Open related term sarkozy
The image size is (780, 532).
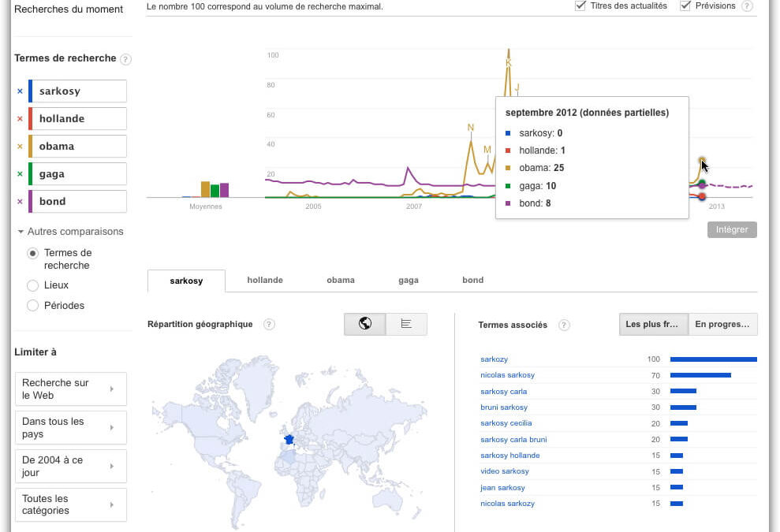tap(494, 359)
